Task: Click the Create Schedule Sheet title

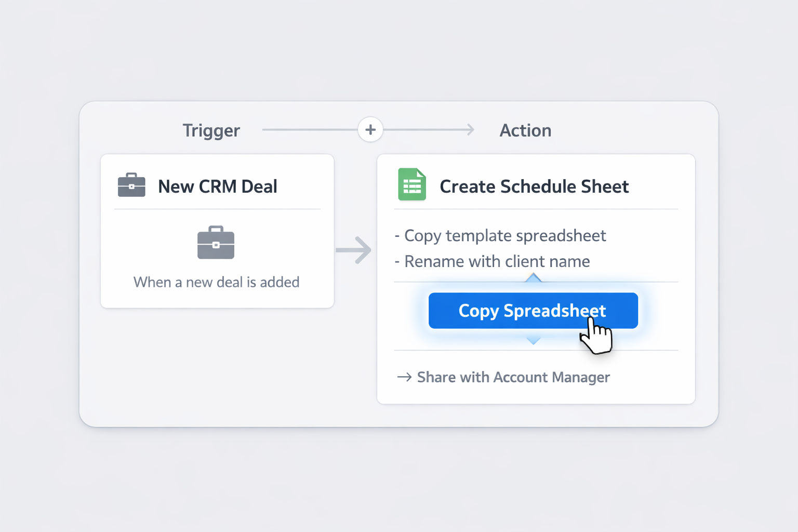Action: (534, 187)
